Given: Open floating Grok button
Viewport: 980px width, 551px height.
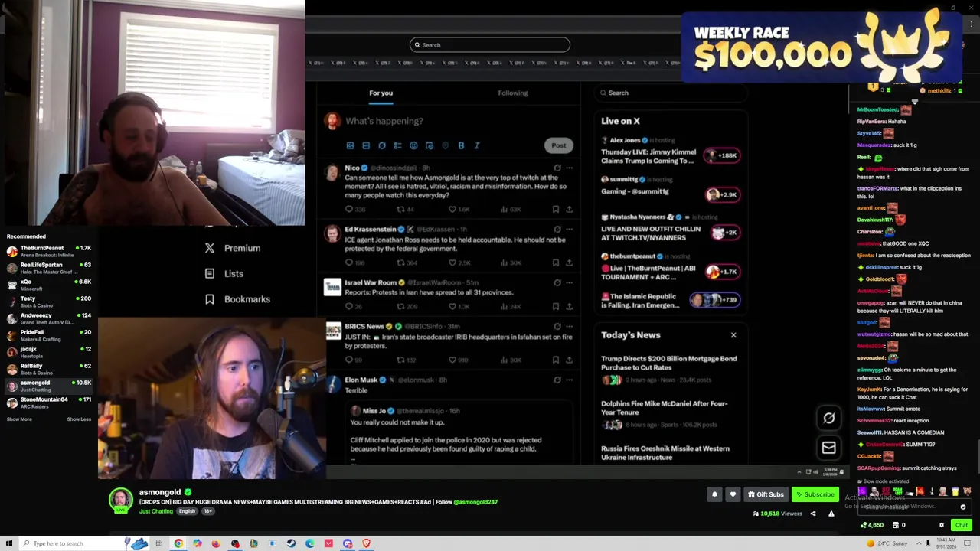Looking at the screenshot, I should pos(829,418).
